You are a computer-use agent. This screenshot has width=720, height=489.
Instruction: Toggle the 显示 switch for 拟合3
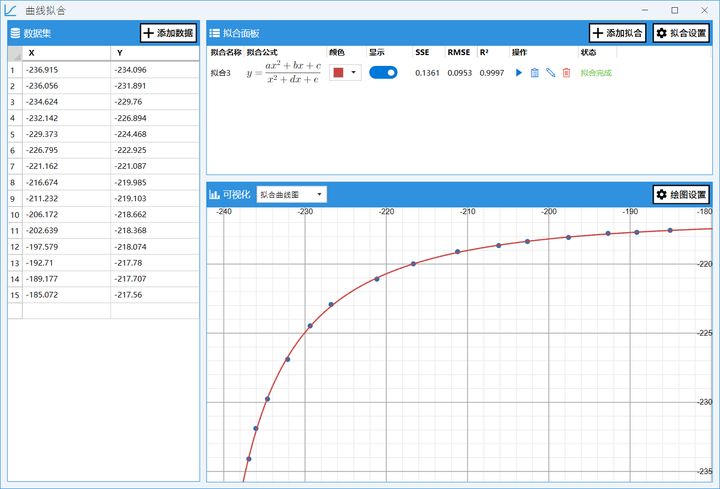click(383, 73)
